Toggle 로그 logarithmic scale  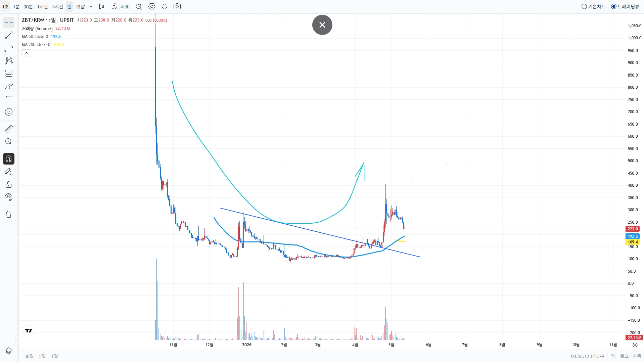coord(624,356)
